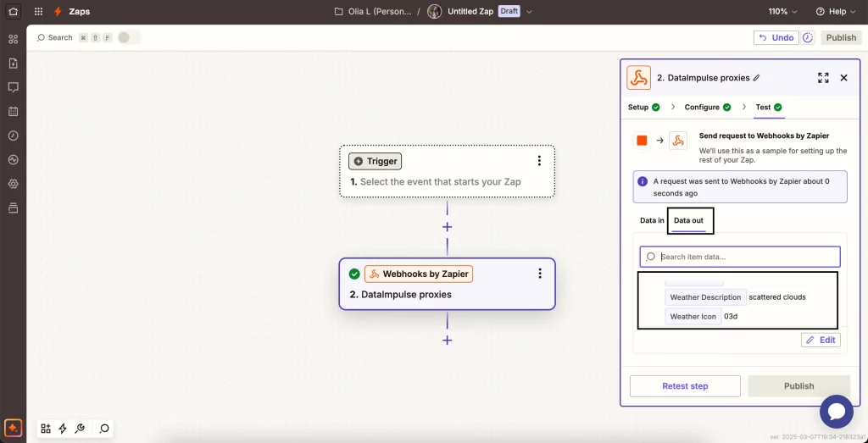Open the file import icon in sidebar
The width and height of the screenshot is (868, 443).
14,63
